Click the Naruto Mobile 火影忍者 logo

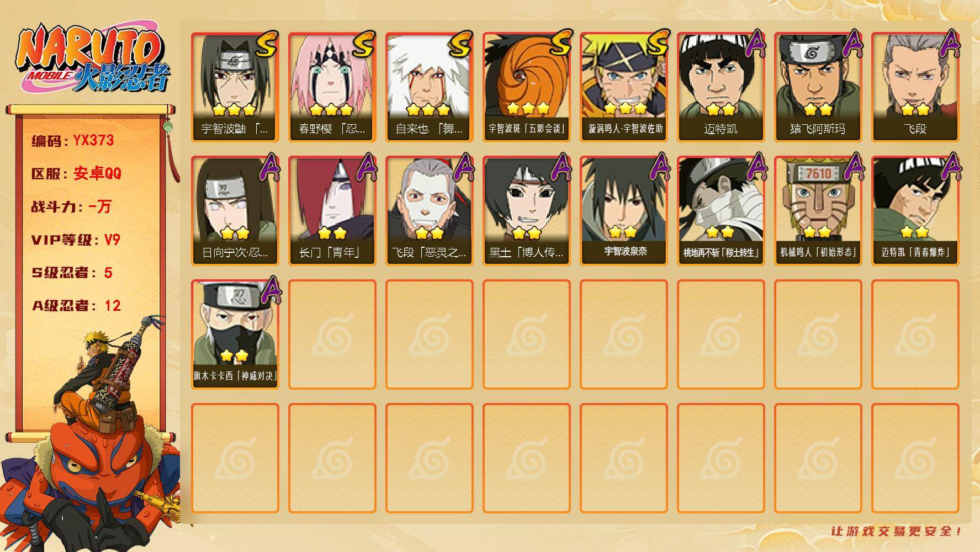[92, 59]
